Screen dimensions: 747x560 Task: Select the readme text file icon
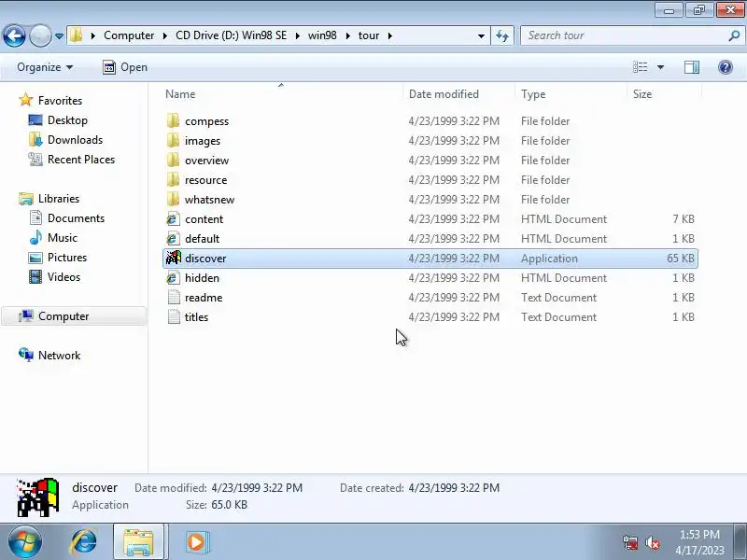coord(174,297)
